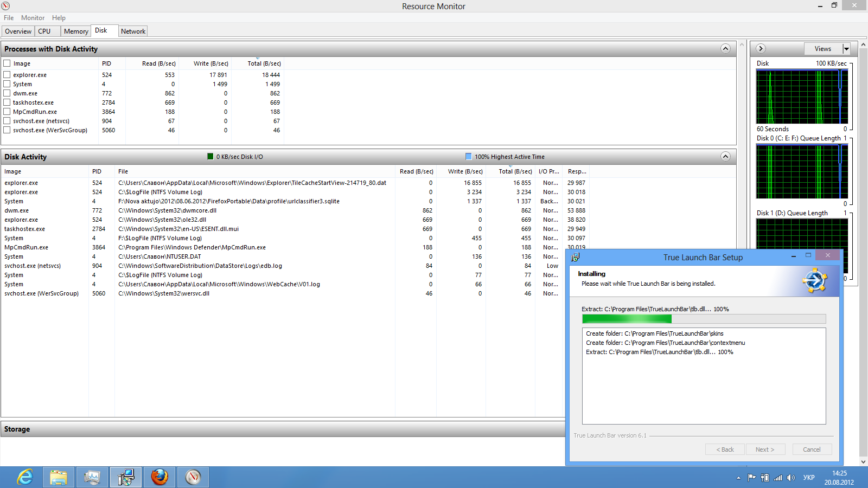Collapse the Processes with Disk Activity section
868x488 pixels.
[x=725, y=49]
